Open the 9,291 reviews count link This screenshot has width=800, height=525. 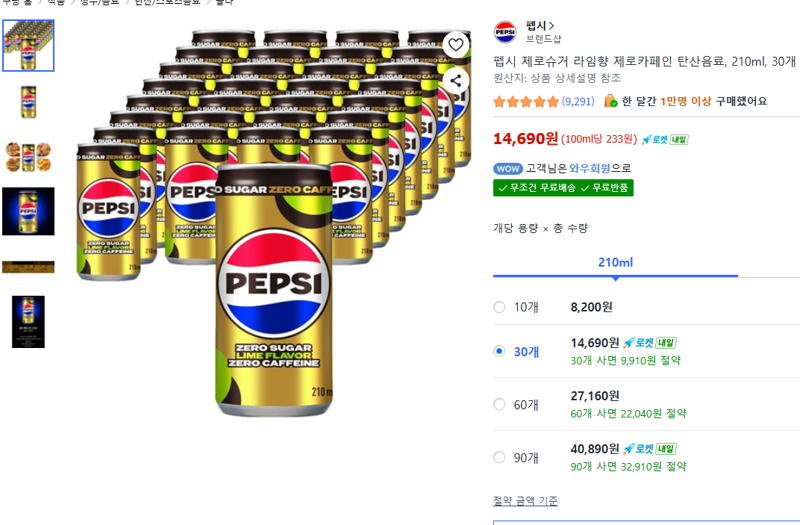578,102
